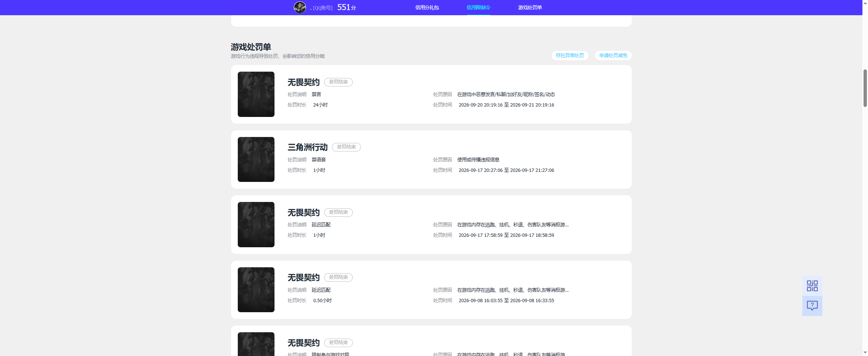Click the 申请处罚减免 button

tap(613, 55)
